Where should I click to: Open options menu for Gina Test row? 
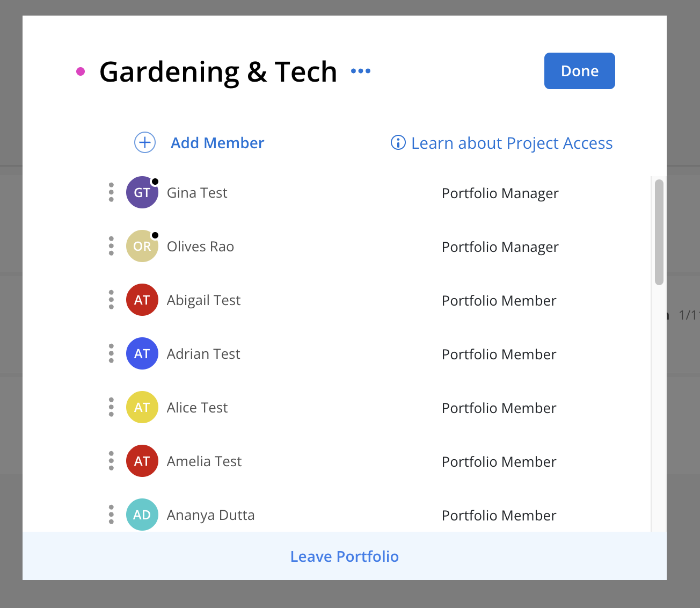click(x=111, y=192)
